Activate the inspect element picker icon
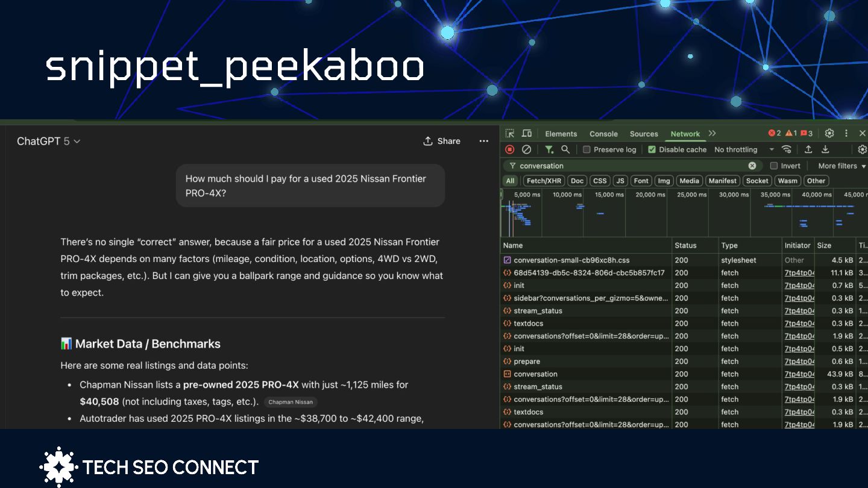868x488 pixels. coord(510,134)
